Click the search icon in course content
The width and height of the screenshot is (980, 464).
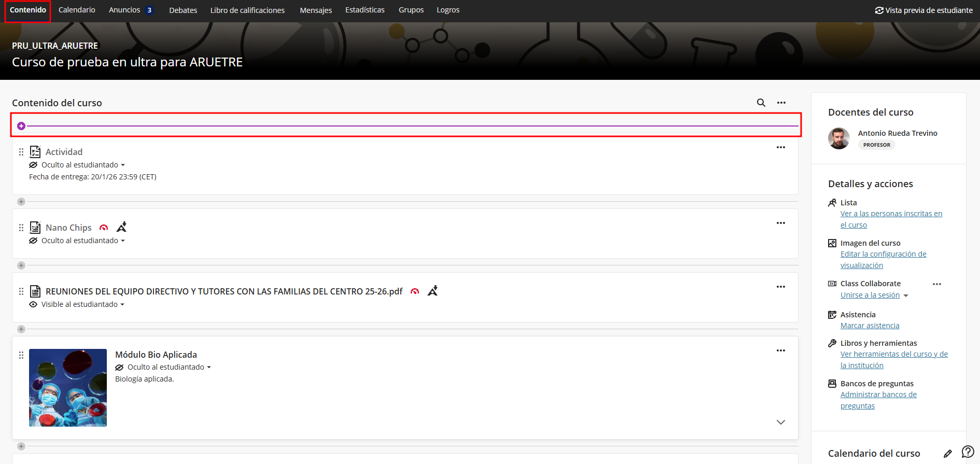(761, 103)
